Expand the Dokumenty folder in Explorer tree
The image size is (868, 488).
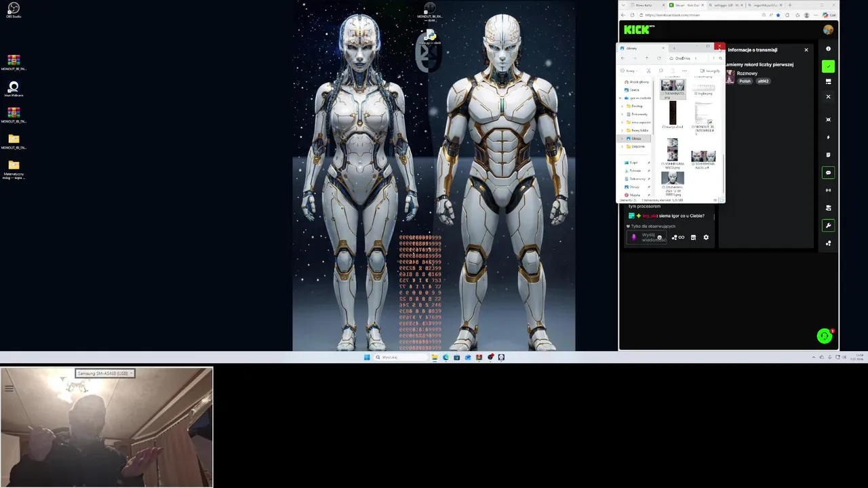(623, 114)
